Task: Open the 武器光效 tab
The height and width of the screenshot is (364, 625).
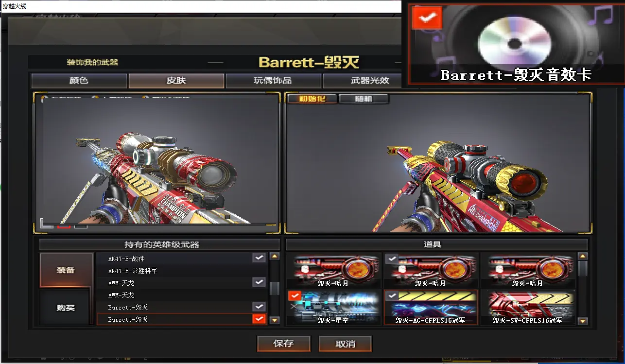Action: point(362,81)
